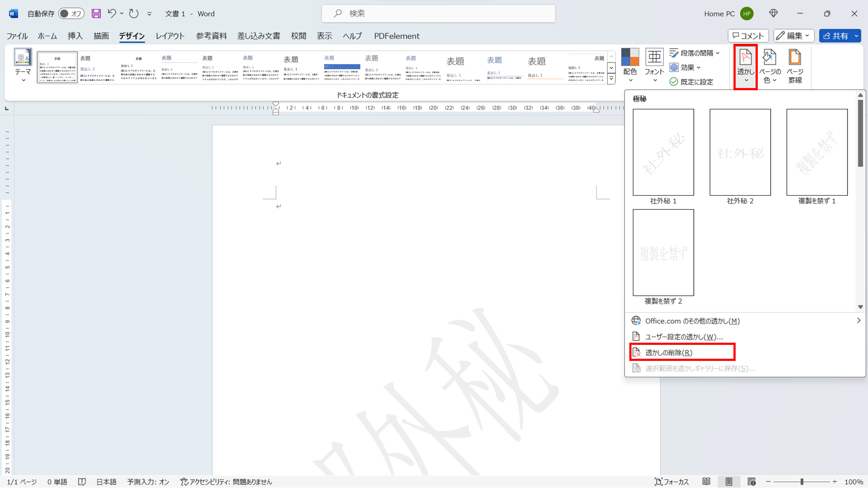Open the 共有 dropdown arrow
Screen dimensions: 868x488
pyautogui.click(x=857, y=36)
